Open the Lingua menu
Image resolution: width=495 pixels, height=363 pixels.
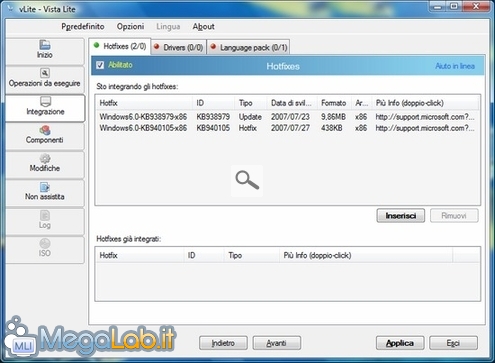pyautogui.click(x=168, y=26)
